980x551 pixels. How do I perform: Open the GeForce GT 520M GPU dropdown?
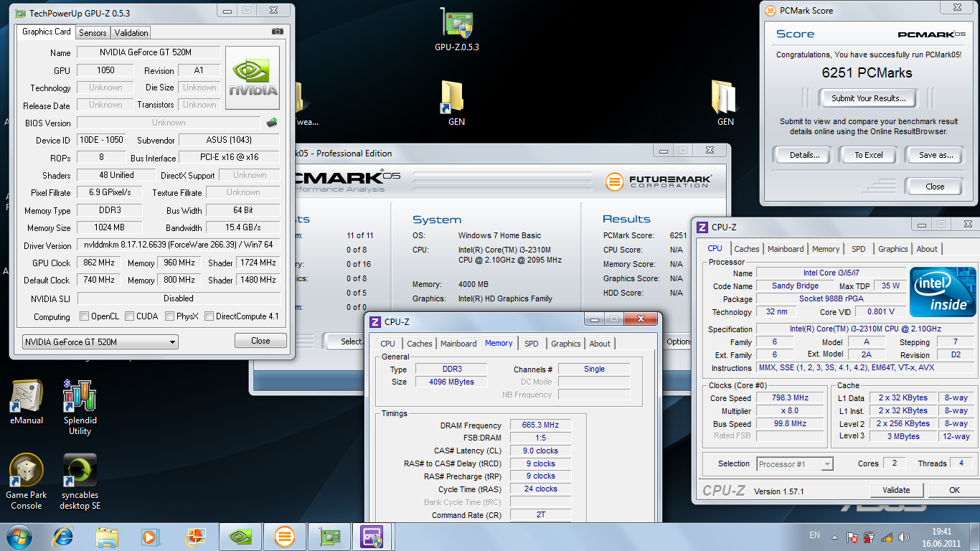(x=100, y=342)
